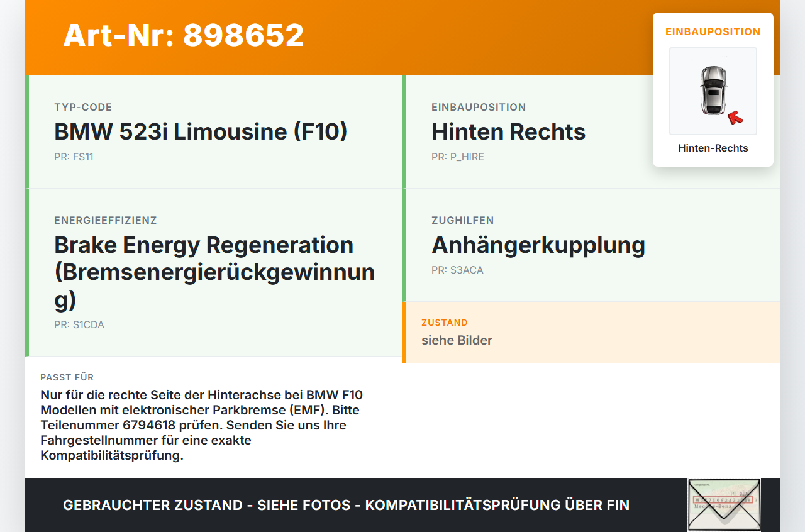Image resolution: width=805 pixels, height=532 pixels.
Task: Select the Brake Energy Regeneration entry
Action: pos(214,272)
